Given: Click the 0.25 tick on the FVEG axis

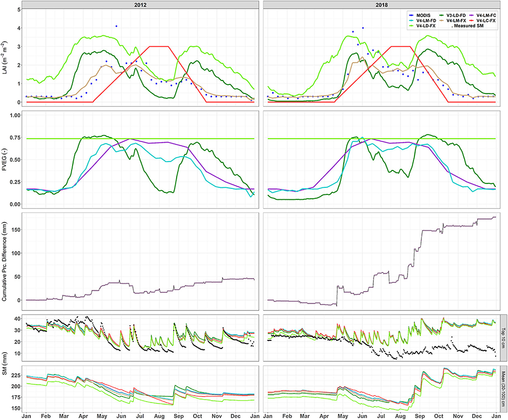Looking at the screenshot, I should [15, 182].
